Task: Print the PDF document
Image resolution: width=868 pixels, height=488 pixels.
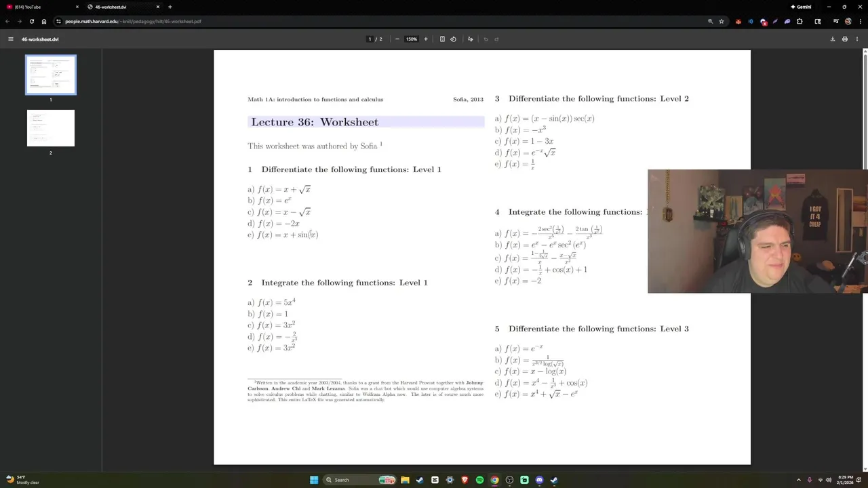Action: point(845,39)
